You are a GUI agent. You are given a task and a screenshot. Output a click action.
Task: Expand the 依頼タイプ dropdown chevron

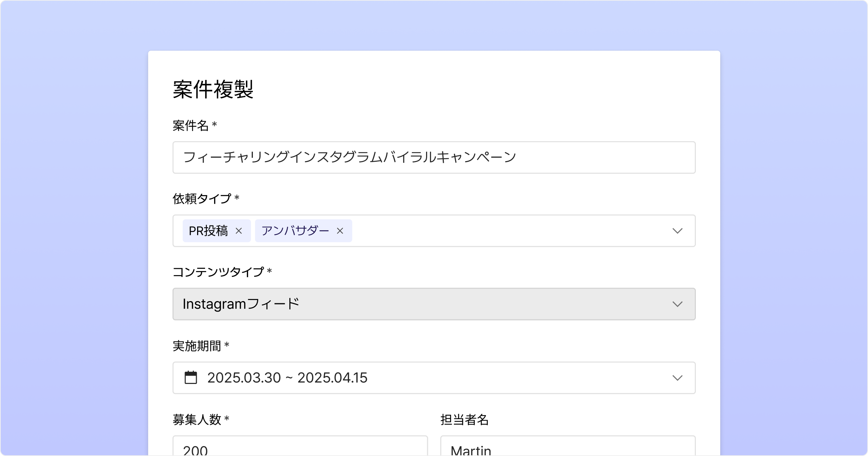(677, 231)
